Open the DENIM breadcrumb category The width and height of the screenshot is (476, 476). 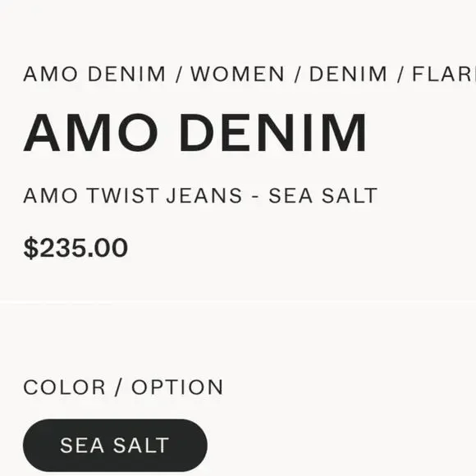pos(348,74)
